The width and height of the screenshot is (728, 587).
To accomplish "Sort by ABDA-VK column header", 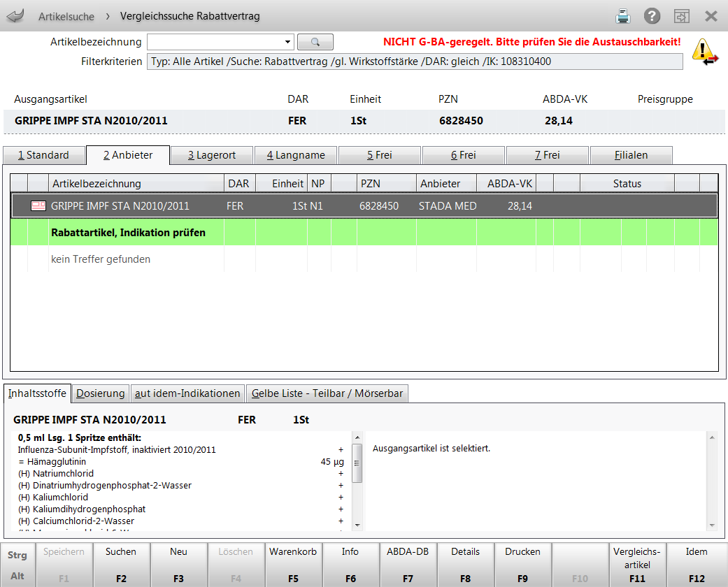I will pyautogui.click(x=506, y=184).
